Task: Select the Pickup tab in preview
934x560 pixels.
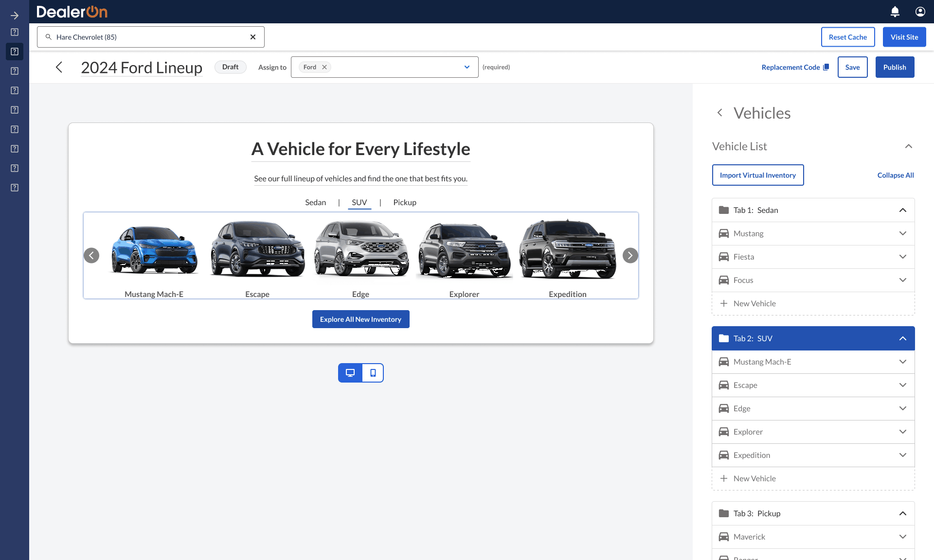Action: [x=404, y=202]
